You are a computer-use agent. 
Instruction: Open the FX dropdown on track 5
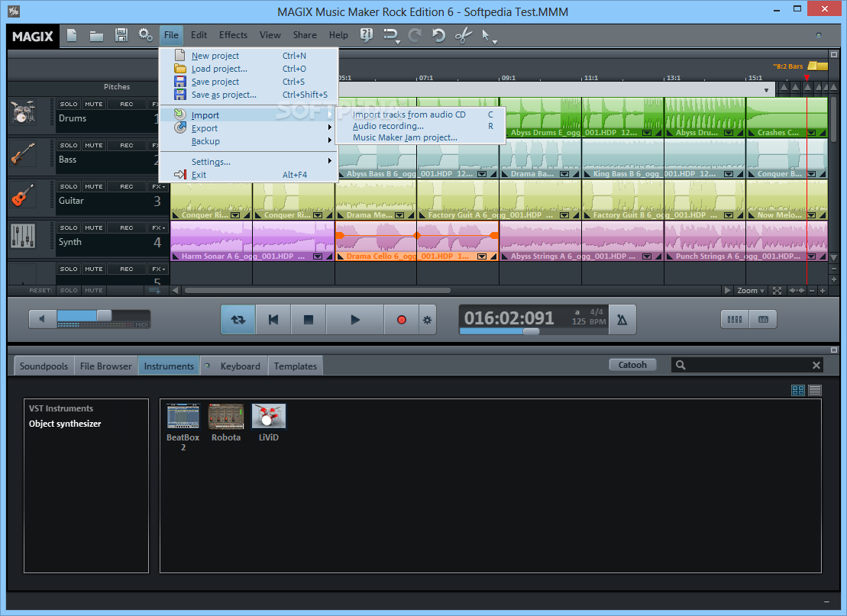click(158, 269)
